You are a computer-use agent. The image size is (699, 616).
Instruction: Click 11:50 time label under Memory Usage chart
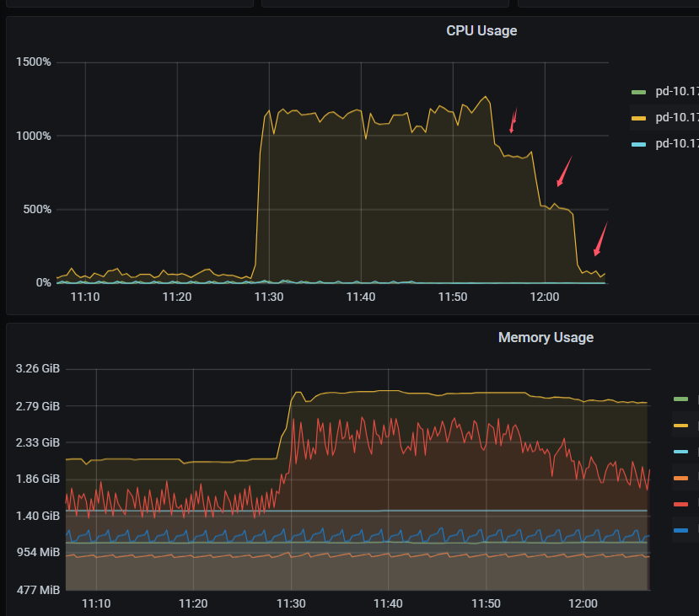coord(486,604)
